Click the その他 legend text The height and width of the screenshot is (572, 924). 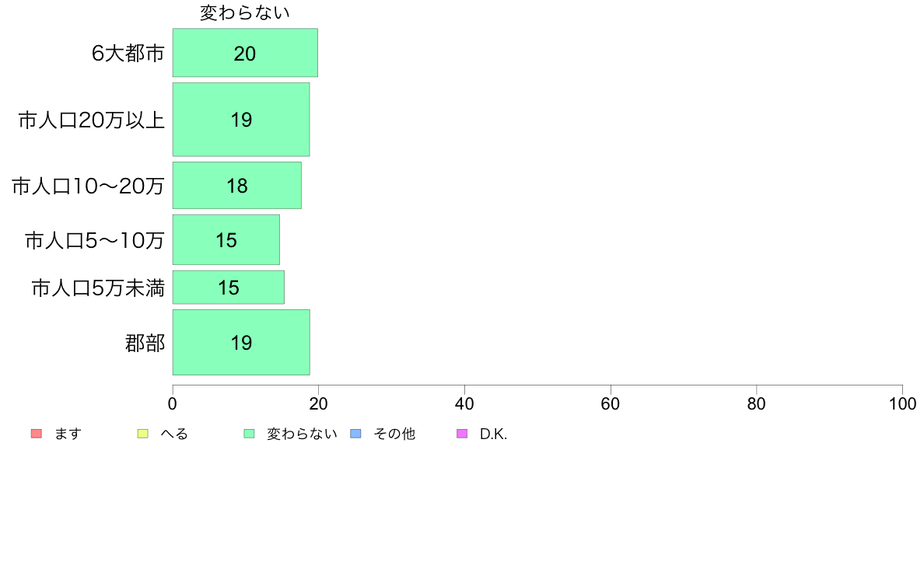pos(394,434)
